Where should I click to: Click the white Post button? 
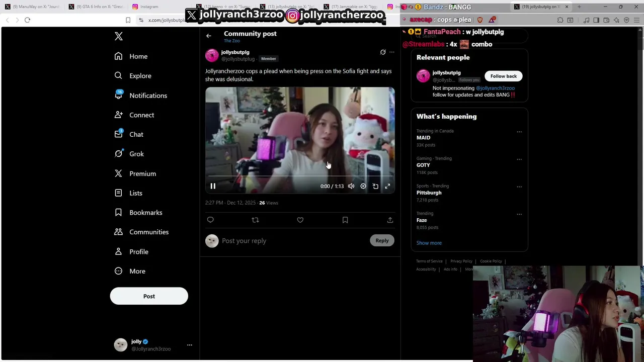(x=149, y=296)
